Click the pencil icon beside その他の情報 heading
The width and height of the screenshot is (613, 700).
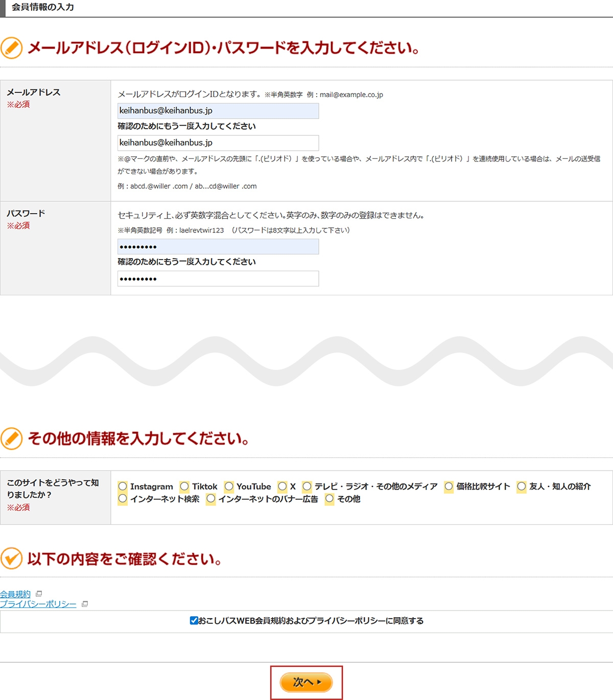[12, 438]
